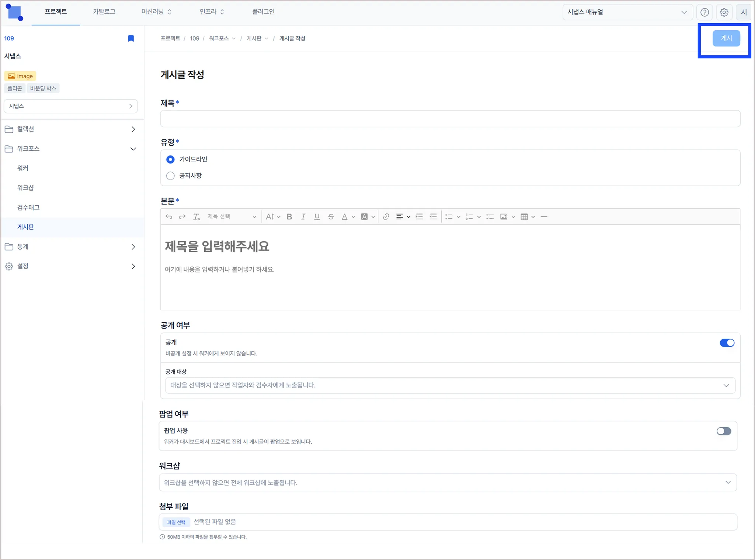Turn off the 공개 toggle switch

[x=727, y=343]
